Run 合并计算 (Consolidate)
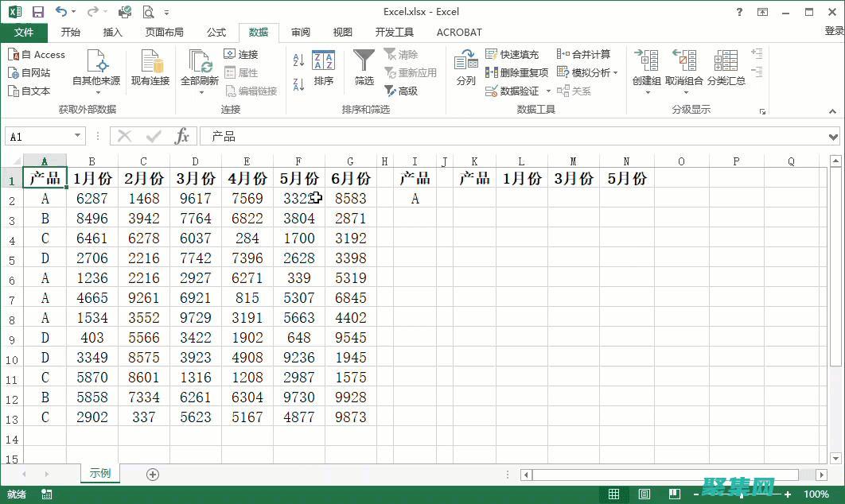The height and width of the screenshot is (504, 845). click(x=589, y=54)
